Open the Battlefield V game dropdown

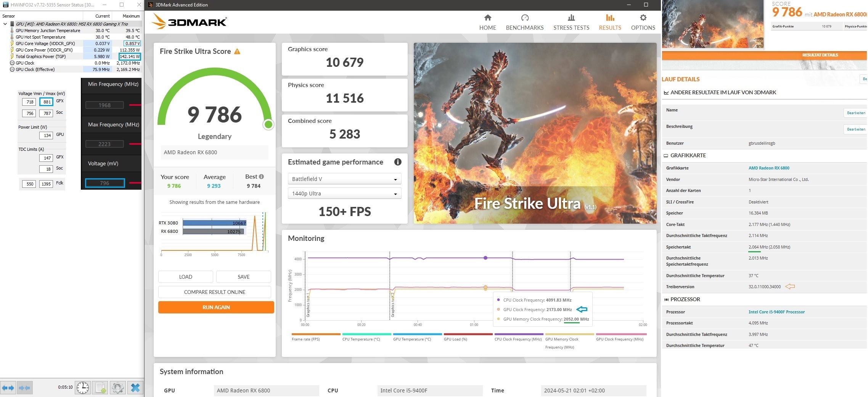coord(344,179)
